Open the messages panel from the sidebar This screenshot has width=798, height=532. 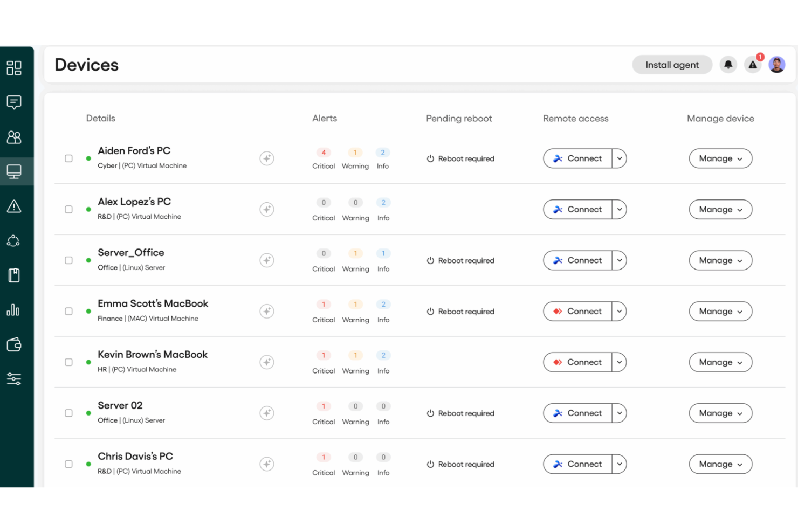click(14, 102)
